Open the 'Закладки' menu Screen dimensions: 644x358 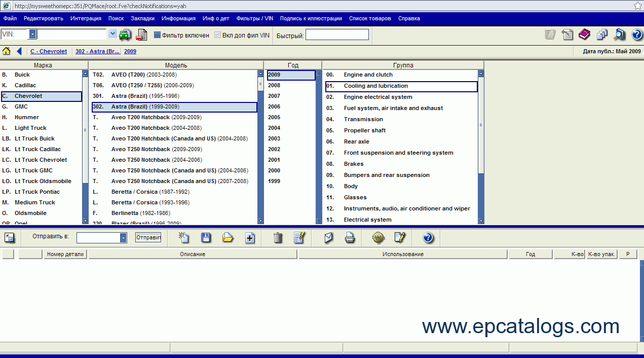142,18
